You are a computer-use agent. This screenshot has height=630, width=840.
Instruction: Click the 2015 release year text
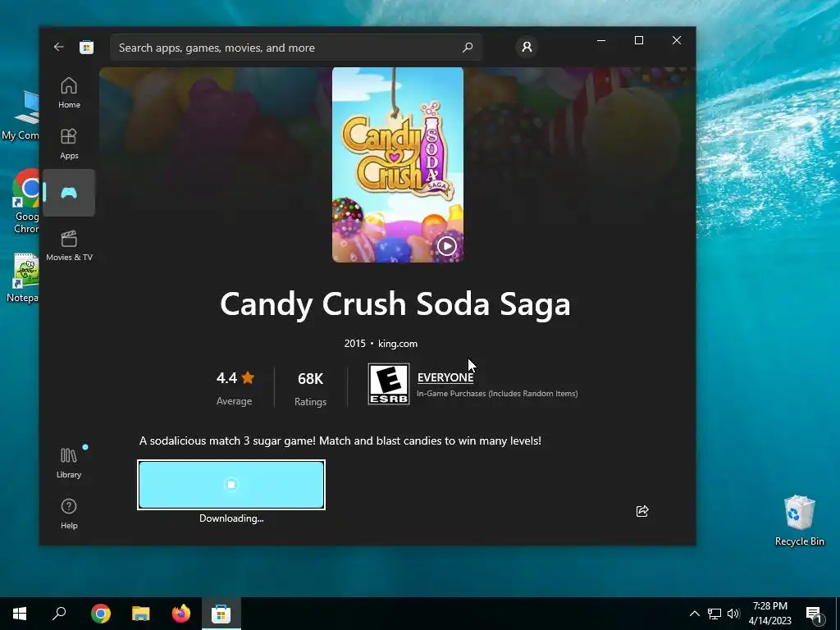coord(354,344)
